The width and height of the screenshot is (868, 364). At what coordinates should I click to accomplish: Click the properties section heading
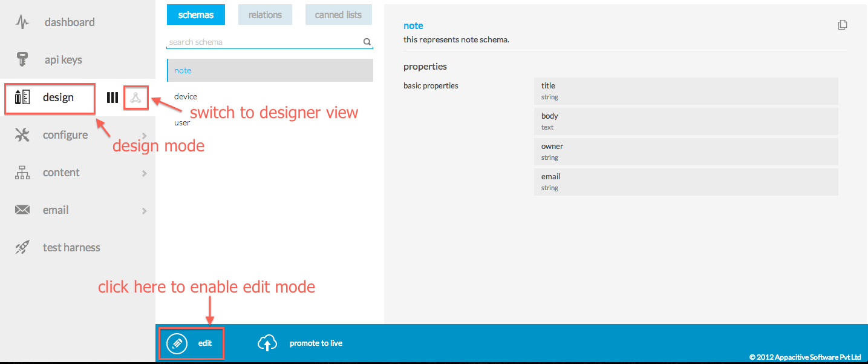(425, 67)
